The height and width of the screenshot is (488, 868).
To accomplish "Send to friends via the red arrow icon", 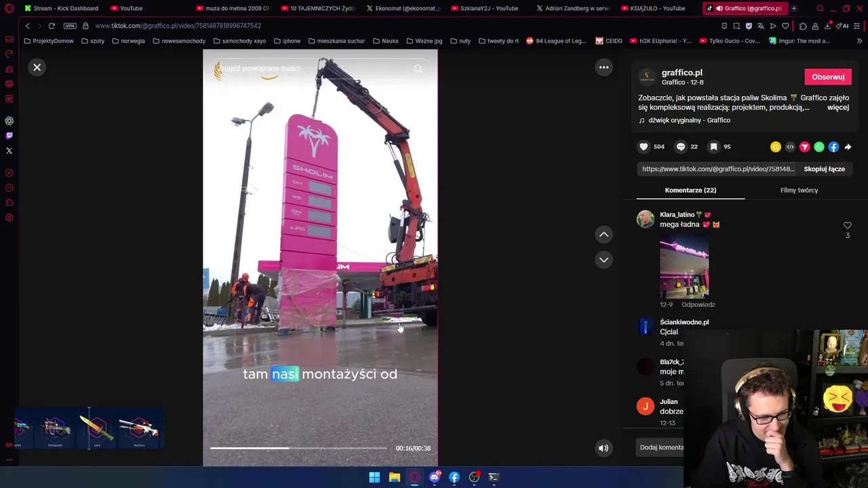I will [804, 146].
